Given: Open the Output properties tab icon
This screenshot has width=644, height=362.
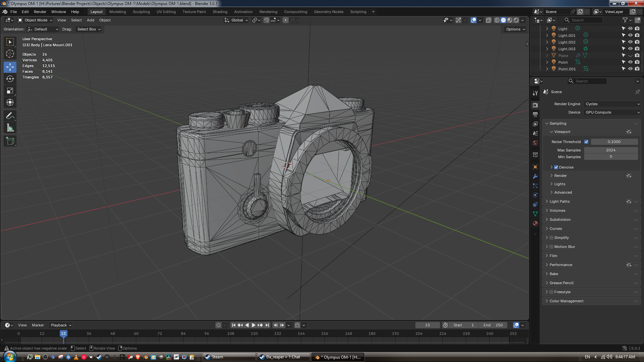Looking at the screenshot, I should click(535, 115).
